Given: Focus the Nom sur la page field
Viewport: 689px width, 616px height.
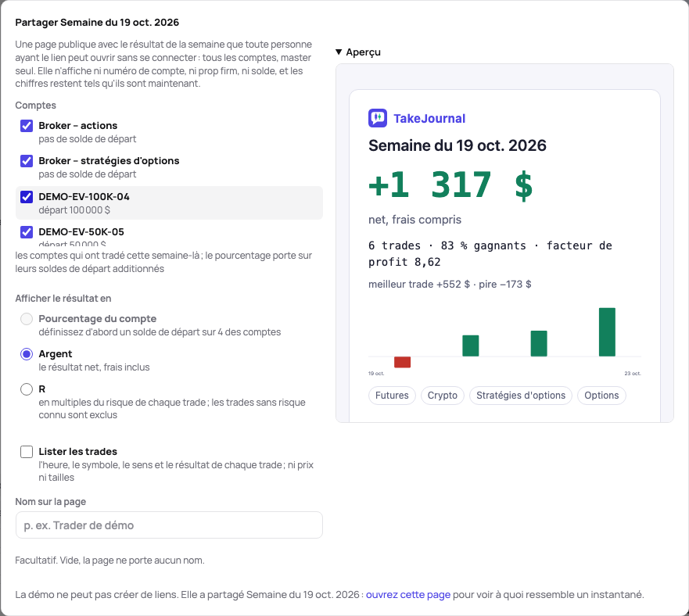Looking at the screenshot, I should tap(169, 525).
